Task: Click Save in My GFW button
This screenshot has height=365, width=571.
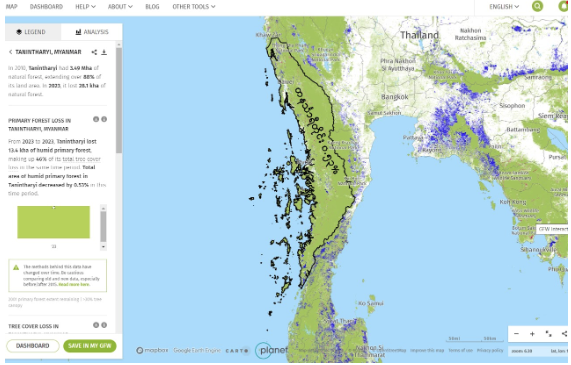Action: point(90,346)
